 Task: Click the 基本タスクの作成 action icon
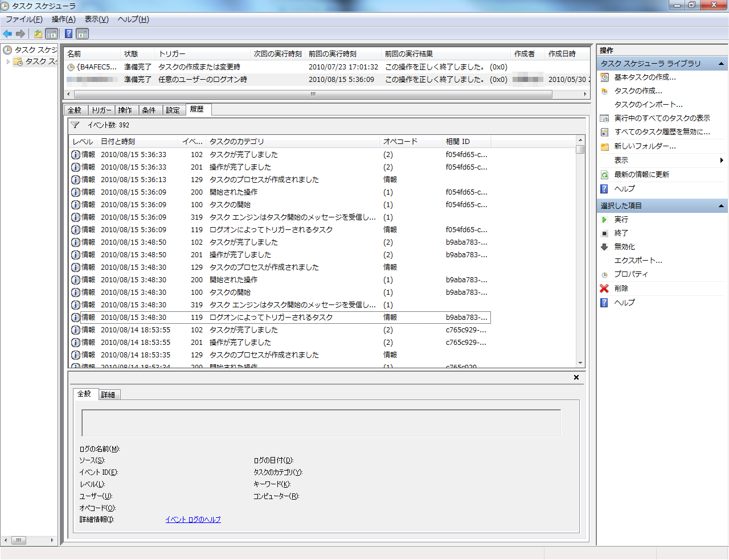[604, 77]
